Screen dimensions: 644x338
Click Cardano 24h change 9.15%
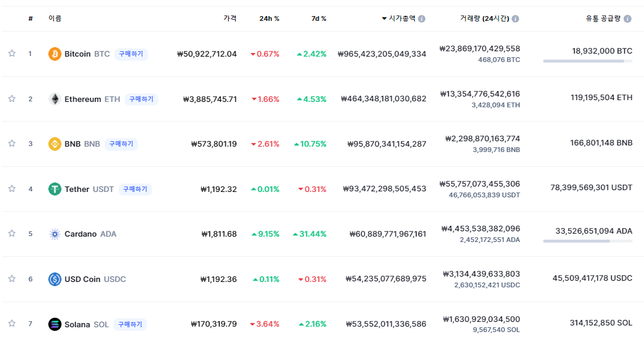(266, 234)
